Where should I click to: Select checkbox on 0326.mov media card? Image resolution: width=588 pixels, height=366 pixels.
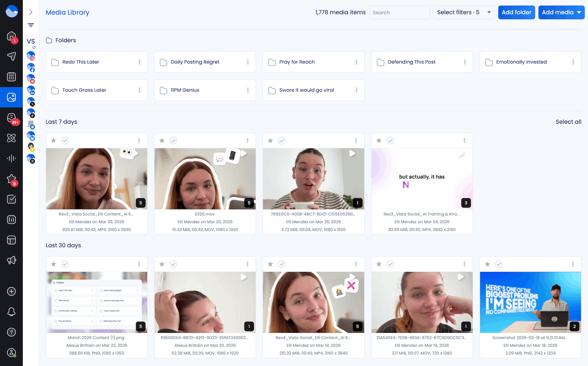click(173, 141)
